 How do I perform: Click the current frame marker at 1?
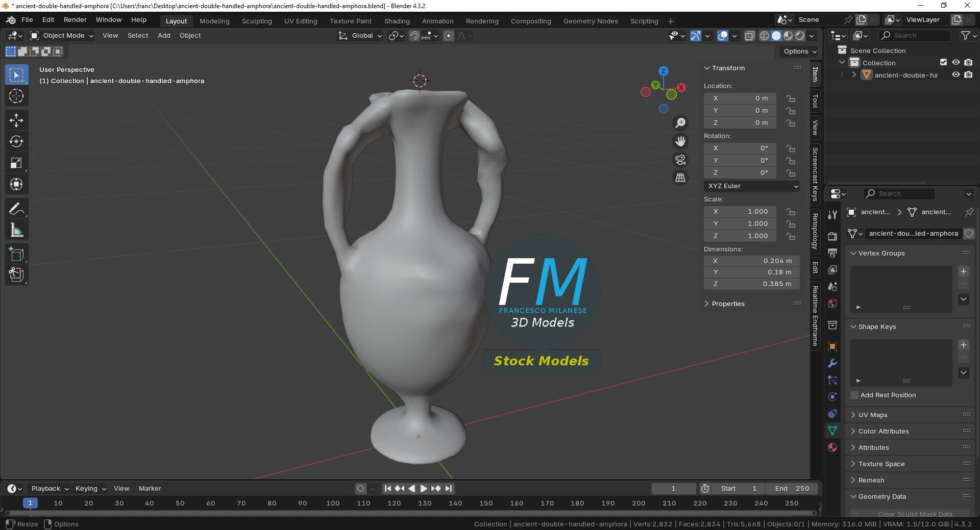[30, 503]
